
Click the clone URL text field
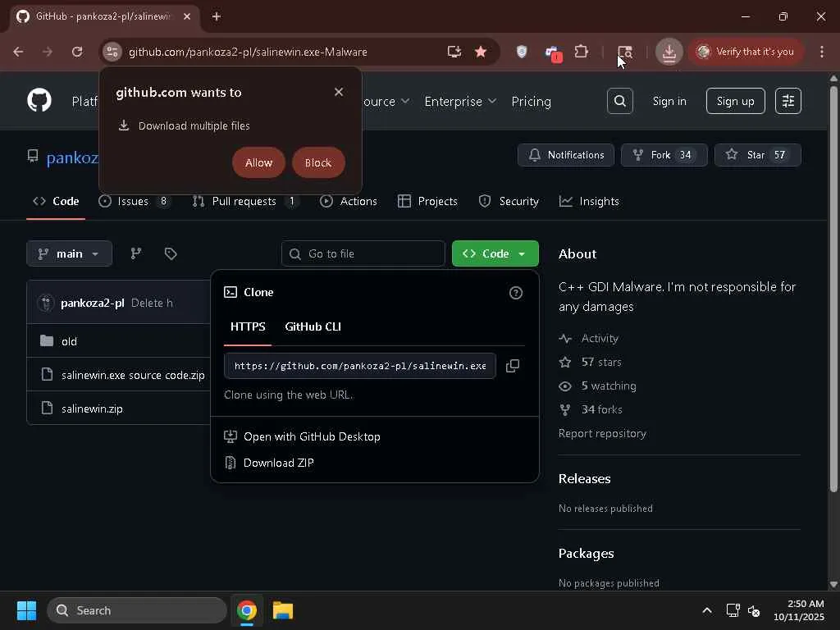(x=360, y=366)
